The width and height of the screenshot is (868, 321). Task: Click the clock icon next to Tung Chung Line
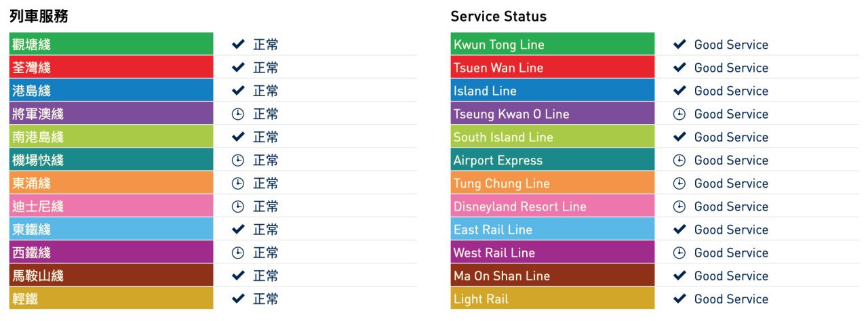679,184
